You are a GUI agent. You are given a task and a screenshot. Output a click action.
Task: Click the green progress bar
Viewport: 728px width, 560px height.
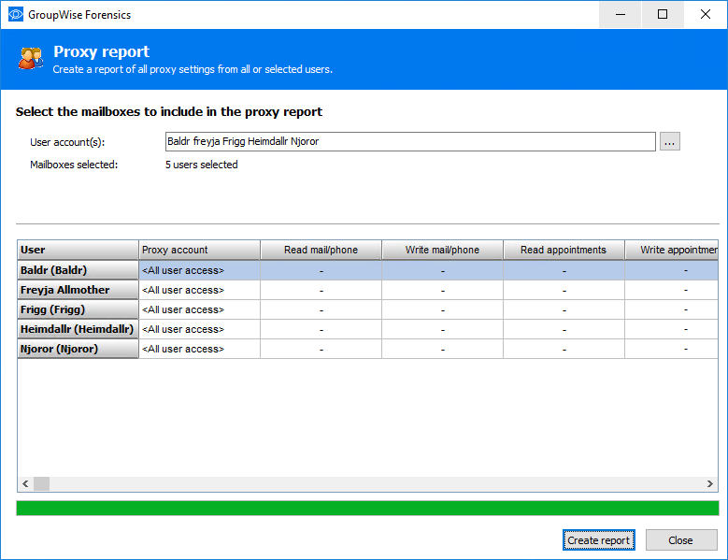367,508
